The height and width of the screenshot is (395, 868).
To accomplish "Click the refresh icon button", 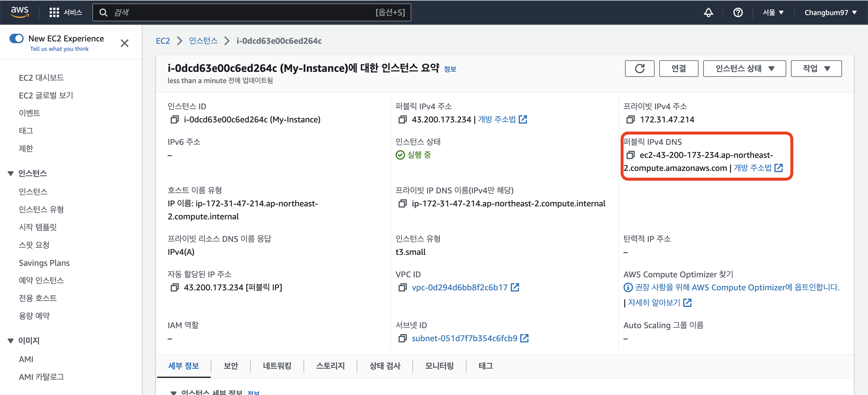I will pos(639,69).
